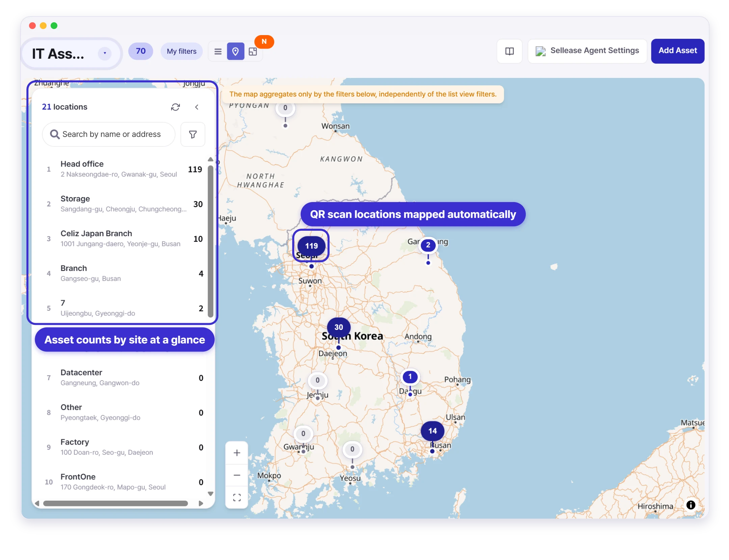Collapse the locations panel with chevron

(197, 107)
